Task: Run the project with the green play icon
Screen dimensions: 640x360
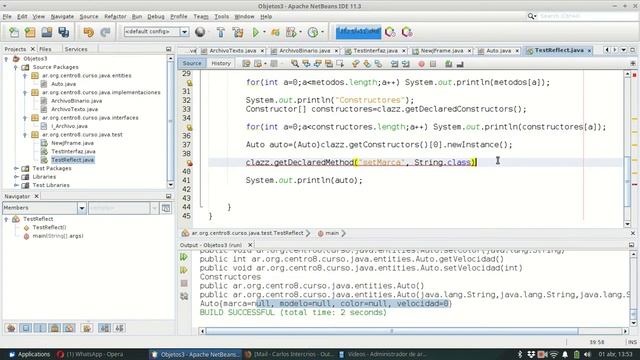Action: click(x=256, y=32)
